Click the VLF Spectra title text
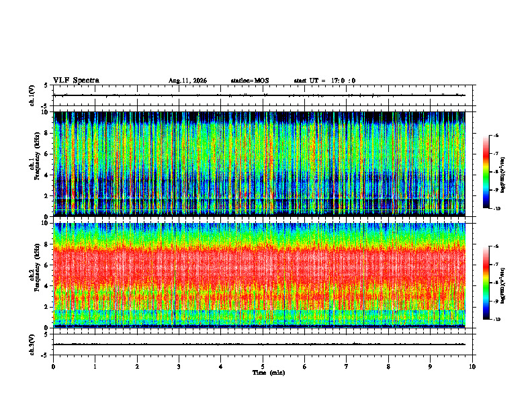 (76, 81)
